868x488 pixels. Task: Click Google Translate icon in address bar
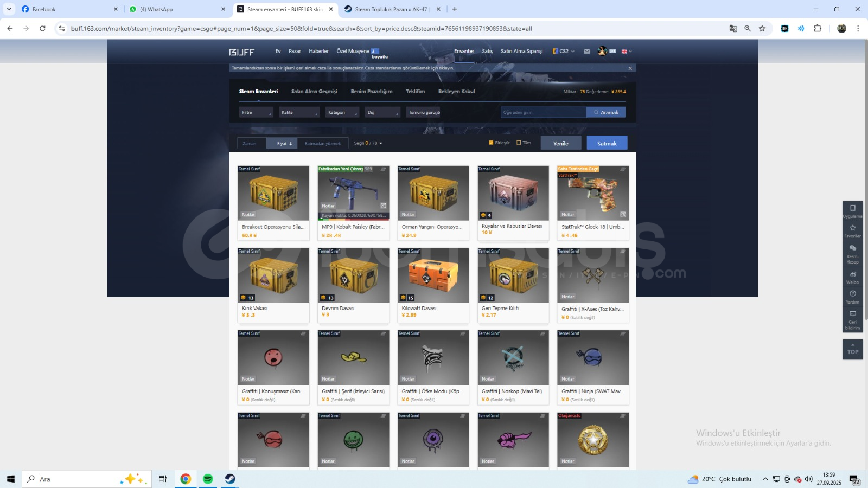coord(733,28)
